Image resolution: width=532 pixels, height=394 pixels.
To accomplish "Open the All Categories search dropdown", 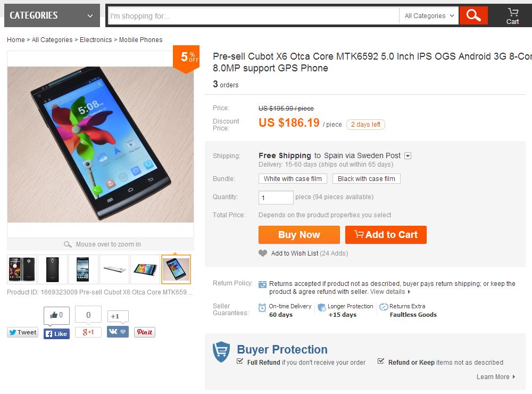I will click(x=429, y=16).
